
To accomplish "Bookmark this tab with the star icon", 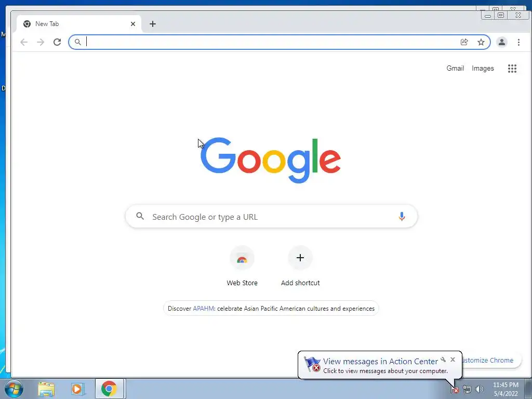I will (481, 42).
